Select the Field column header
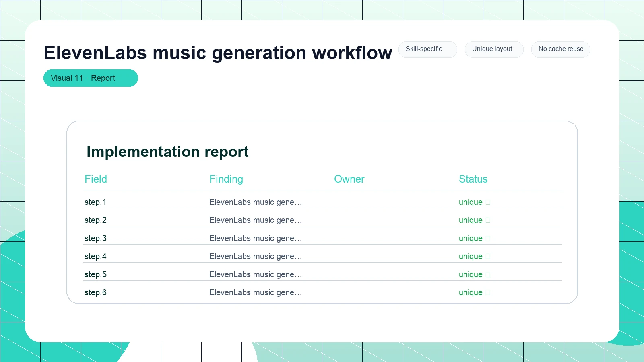 point(96,179)
